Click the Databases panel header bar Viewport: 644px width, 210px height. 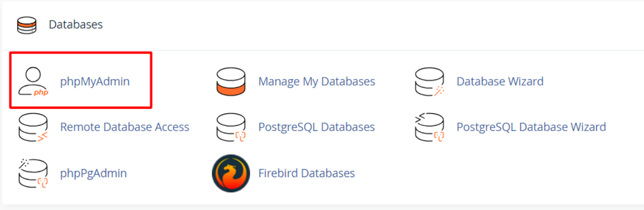[322, 25]
